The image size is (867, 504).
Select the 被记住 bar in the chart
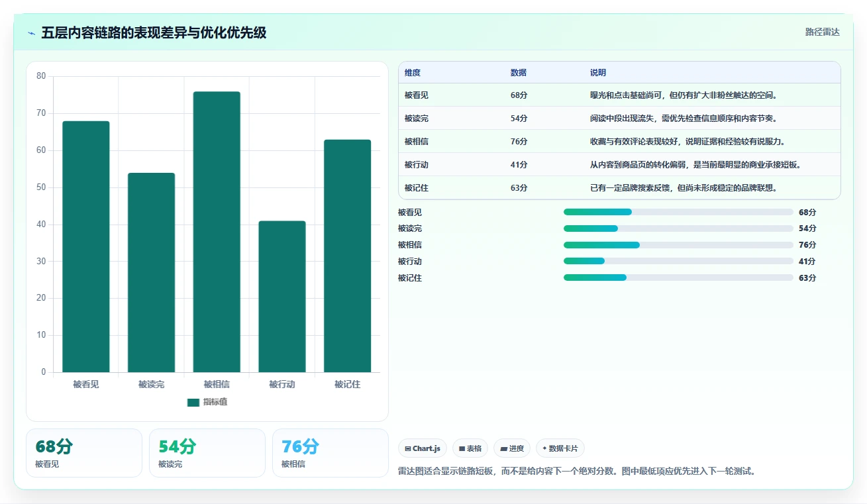pos(347,256)
